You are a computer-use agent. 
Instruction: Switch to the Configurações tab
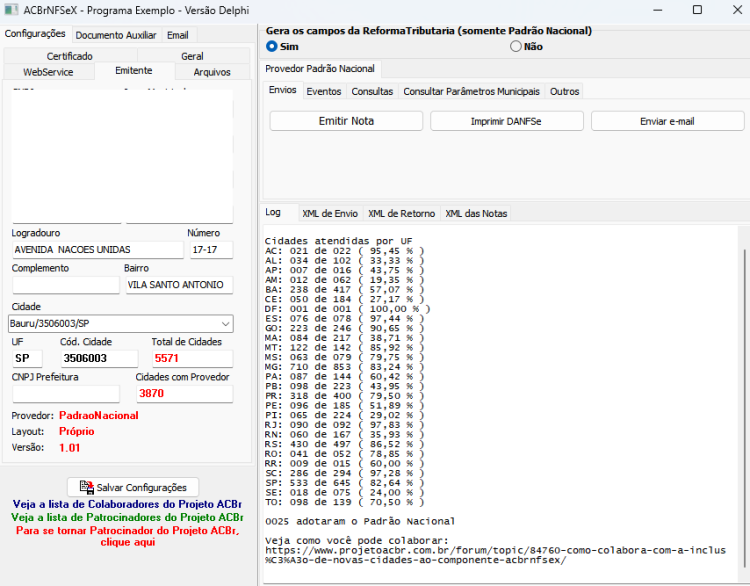[35, 33]
